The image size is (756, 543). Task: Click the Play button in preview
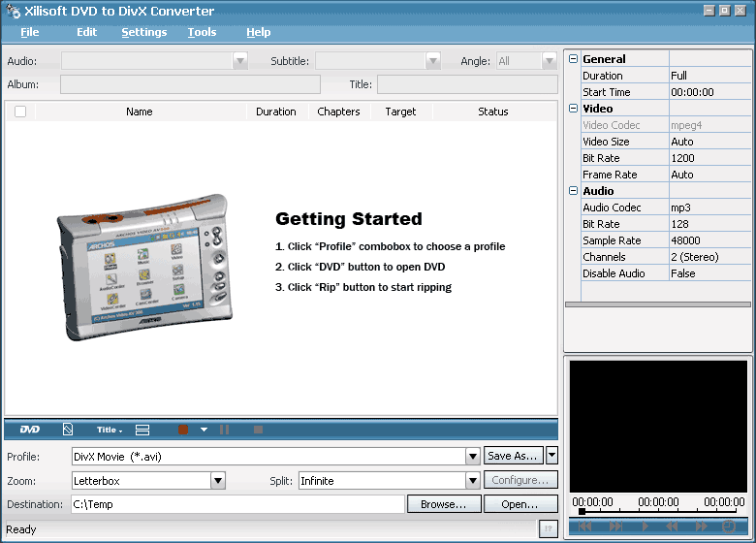(646, 527)
